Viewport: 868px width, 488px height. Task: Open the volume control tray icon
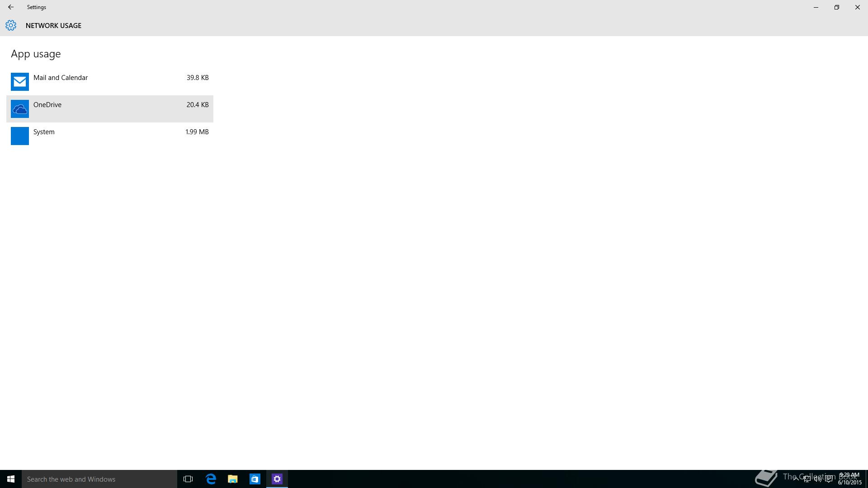click(x=817, y=479)
